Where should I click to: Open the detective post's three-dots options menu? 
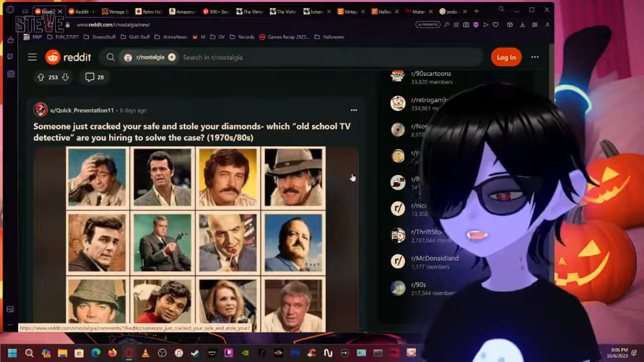tap(354, 110)
